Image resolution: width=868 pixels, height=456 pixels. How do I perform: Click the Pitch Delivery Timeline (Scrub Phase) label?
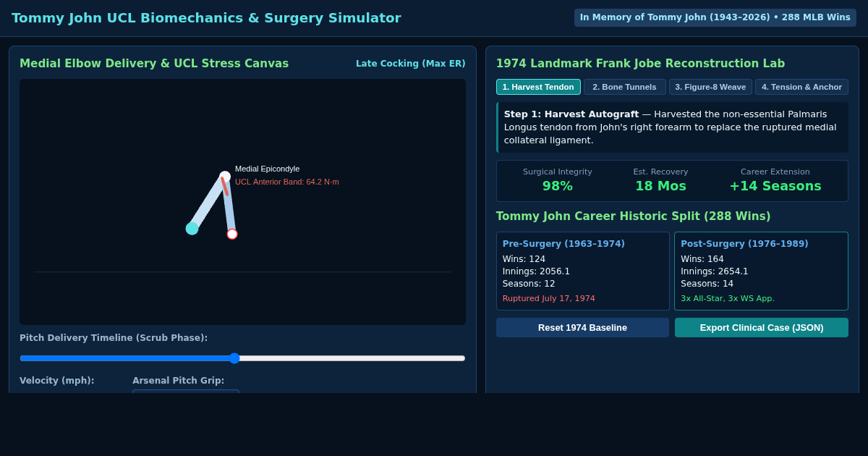click(x=114, y=338)
